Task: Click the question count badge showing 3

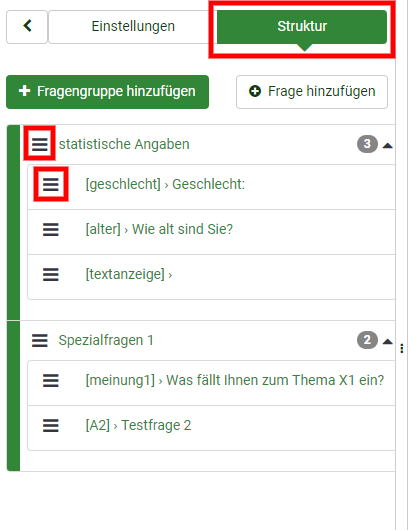Action: tap(367, 144)
